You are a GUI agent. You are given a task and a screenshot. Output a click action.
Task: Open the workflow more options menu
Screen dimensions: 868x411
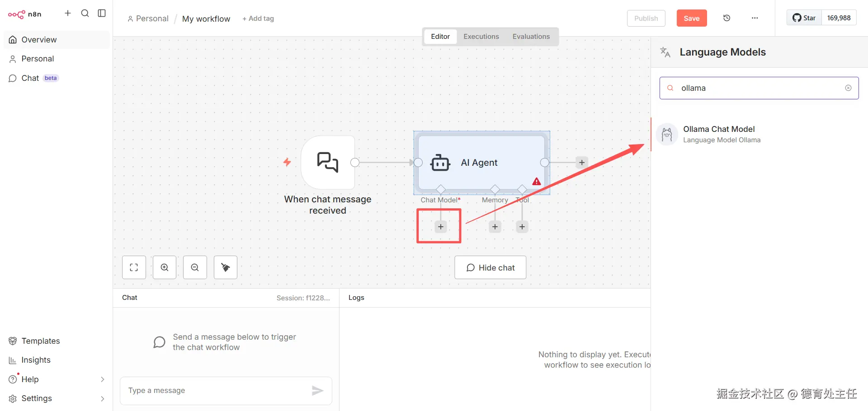[755, 18]
